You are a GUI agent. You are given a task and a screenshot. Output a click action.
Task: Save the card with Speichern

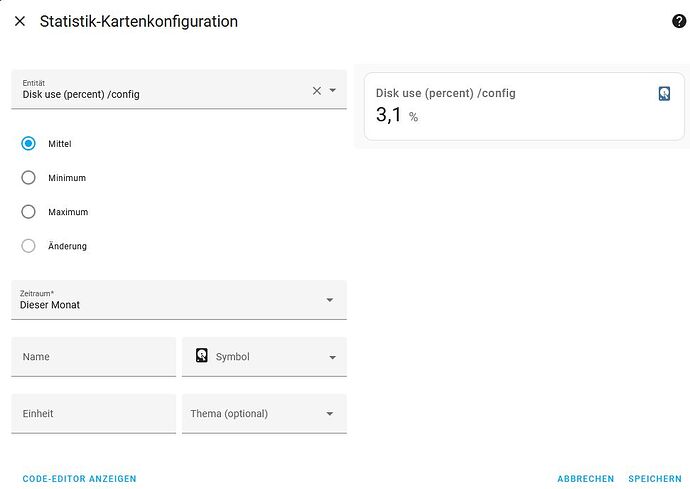coord(654,479)
